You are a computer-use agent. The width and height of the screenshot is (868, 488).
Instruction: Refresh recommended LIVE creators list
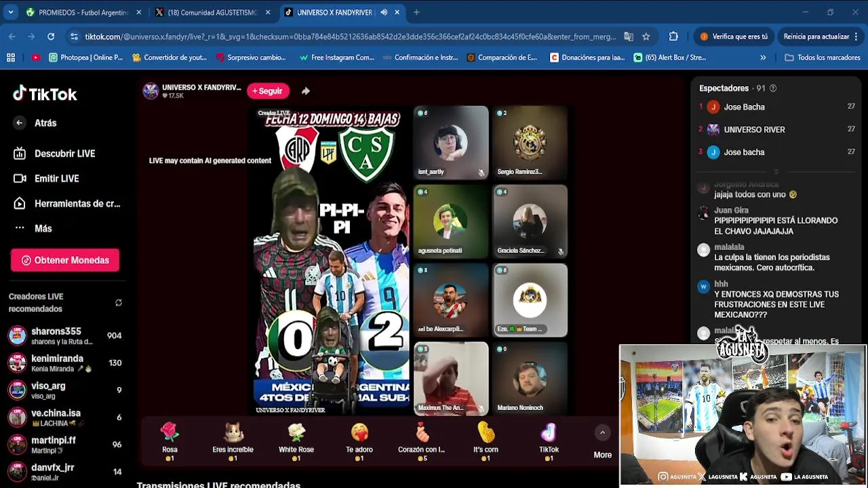point(119,303)
